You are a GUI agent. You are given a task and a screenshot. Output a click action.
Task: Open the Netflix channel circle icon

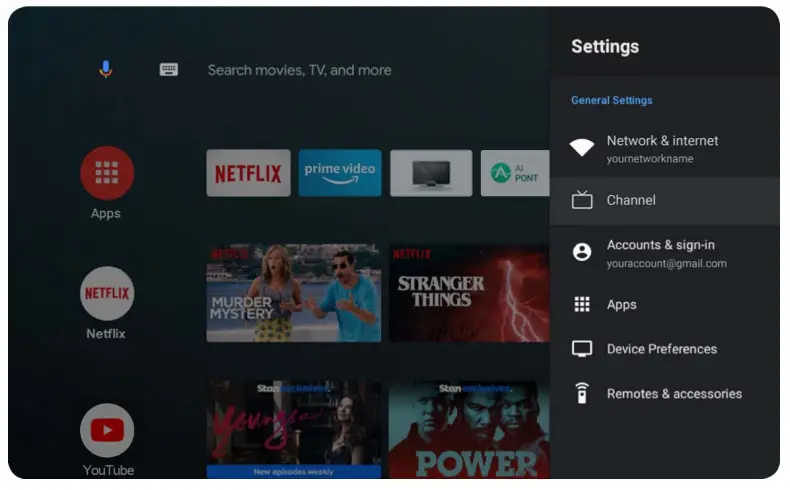coord(107,293)
